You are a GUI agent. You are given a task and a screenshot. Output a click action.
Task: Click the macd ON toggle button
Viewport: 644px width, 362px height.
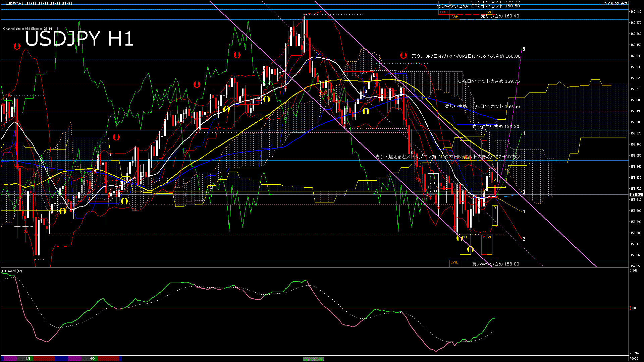314,359
